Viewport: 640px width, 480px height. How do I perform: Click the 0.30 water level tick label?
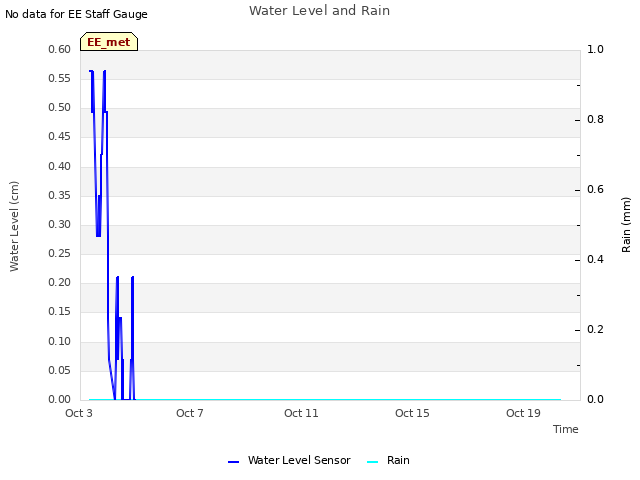pyautogui.click(x=60, y=224)
